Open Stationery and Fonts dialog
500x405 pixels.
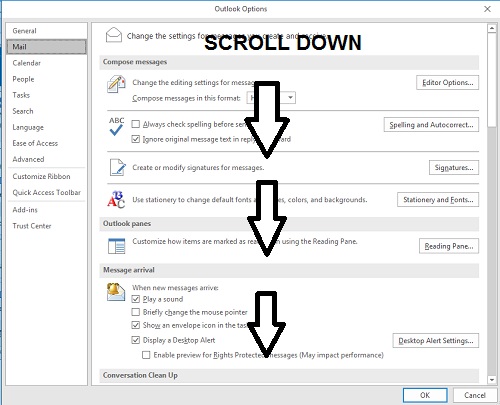click(x=438, y=199)
